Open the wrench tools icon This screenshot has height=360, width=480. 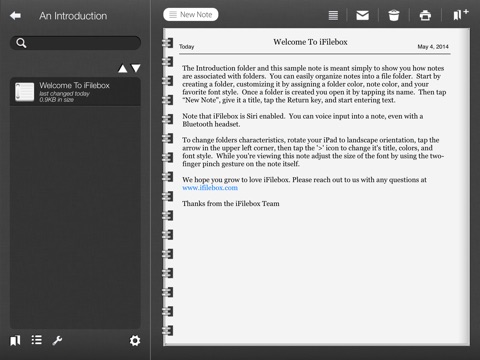point(57,340)
